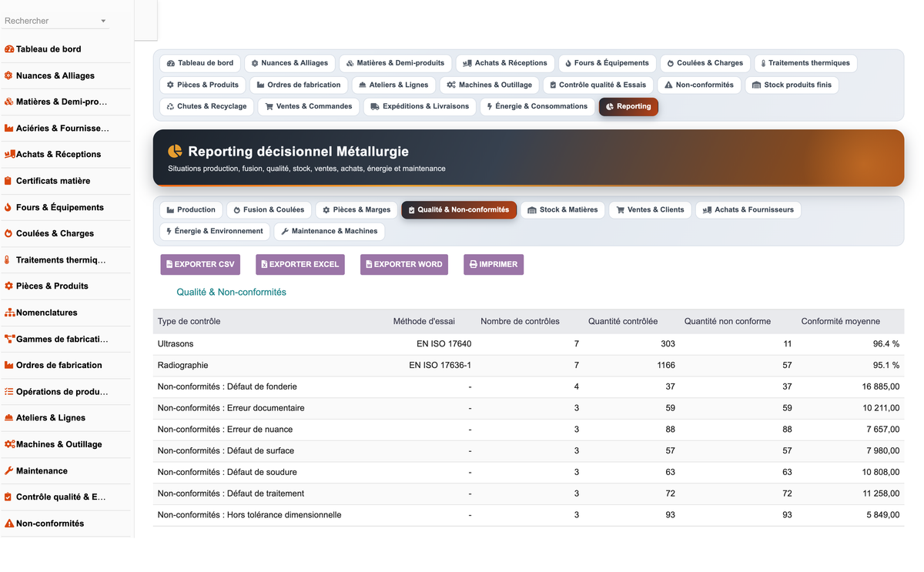
Task: Click the Exporter Excel button
Action: (300, 264)
